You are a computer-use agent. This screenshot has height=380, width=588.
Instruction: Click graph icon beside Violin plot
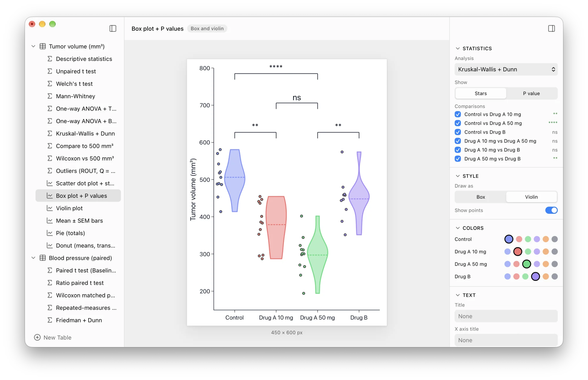50,208
